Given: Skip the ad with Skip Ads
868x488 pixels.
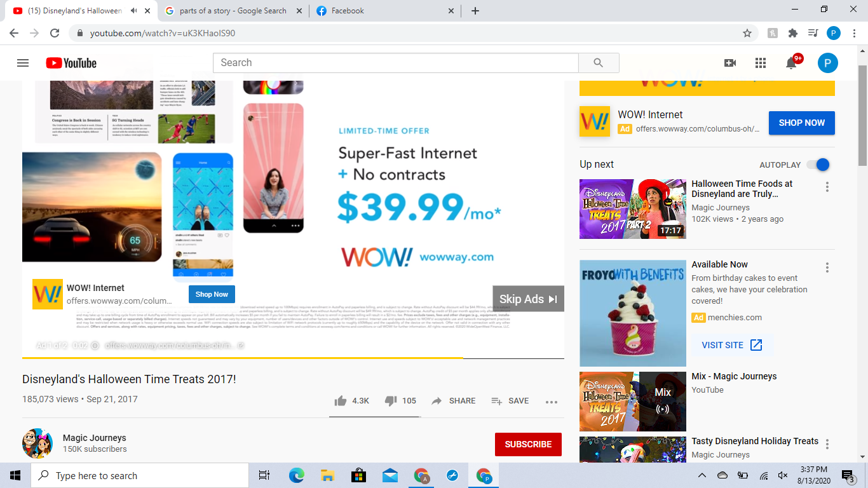Looking at the screenshot, I should 528,299.
